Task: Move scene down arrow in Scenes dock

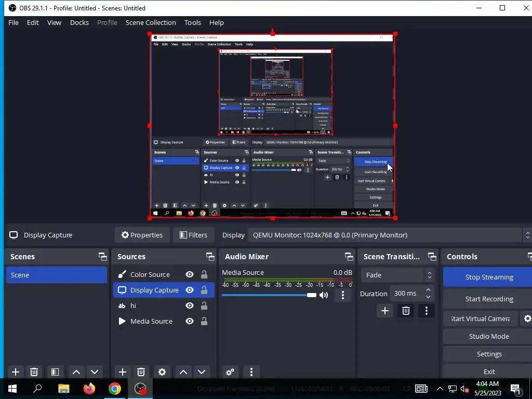Action: (x=95, y=372)
